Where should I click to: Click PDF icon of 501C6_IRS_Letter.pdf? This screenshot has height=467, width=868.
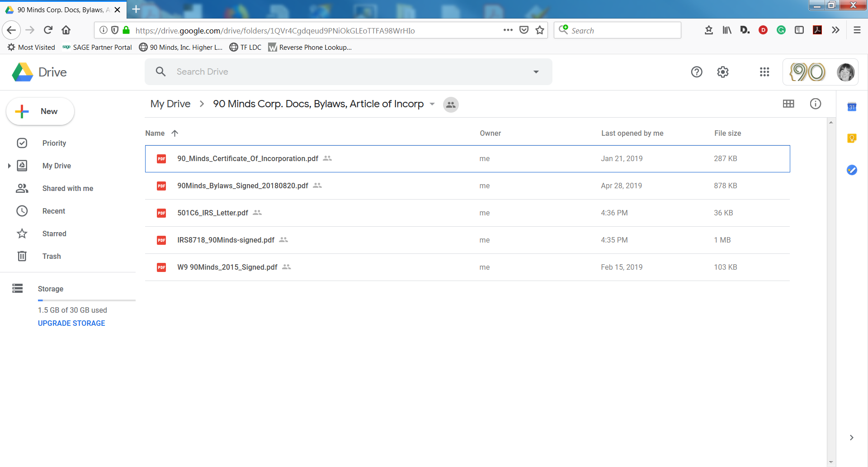click(x=161, y=213)
